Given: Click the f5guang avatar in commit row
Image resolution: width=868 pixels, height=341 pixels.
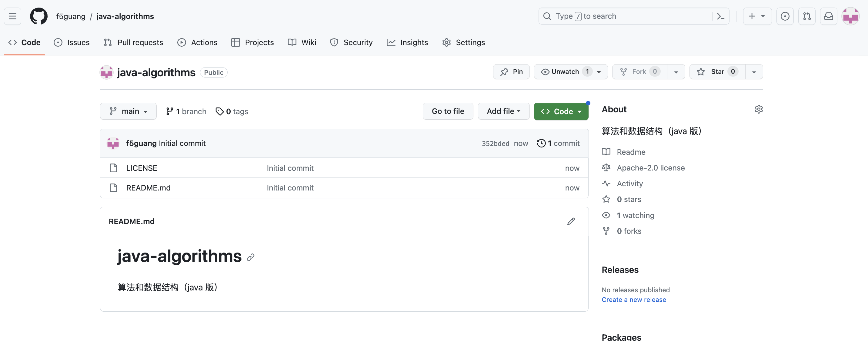Looking at the screenshot, I should (x=113, y=144).
